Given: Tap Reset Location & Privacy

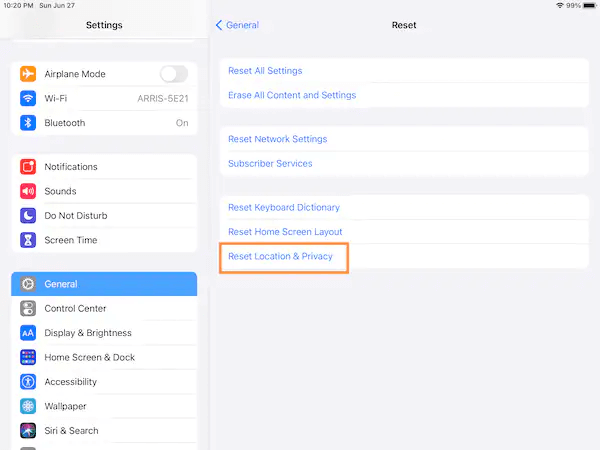Looking at the screenshot, I should (283, 257).
